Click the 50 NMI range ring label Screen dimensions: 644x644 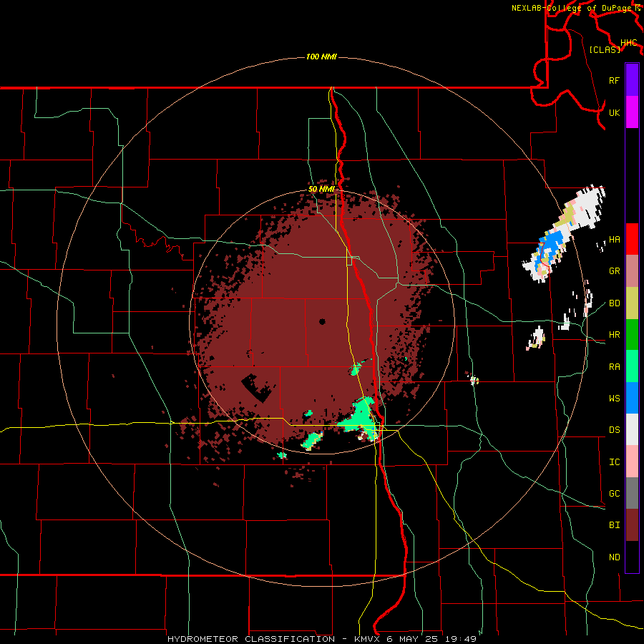tap(321, 190)
